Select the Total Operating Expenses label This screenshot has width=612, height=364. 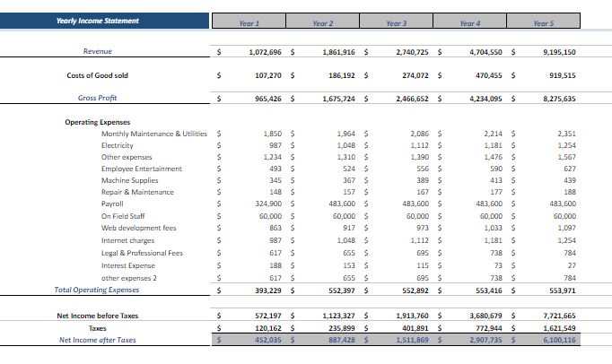[x=97, y=290]
